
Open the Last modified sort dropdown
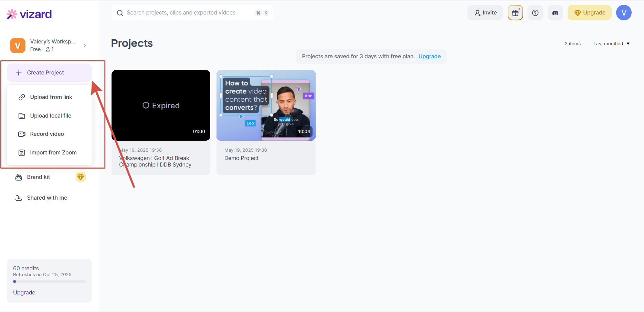611,43
